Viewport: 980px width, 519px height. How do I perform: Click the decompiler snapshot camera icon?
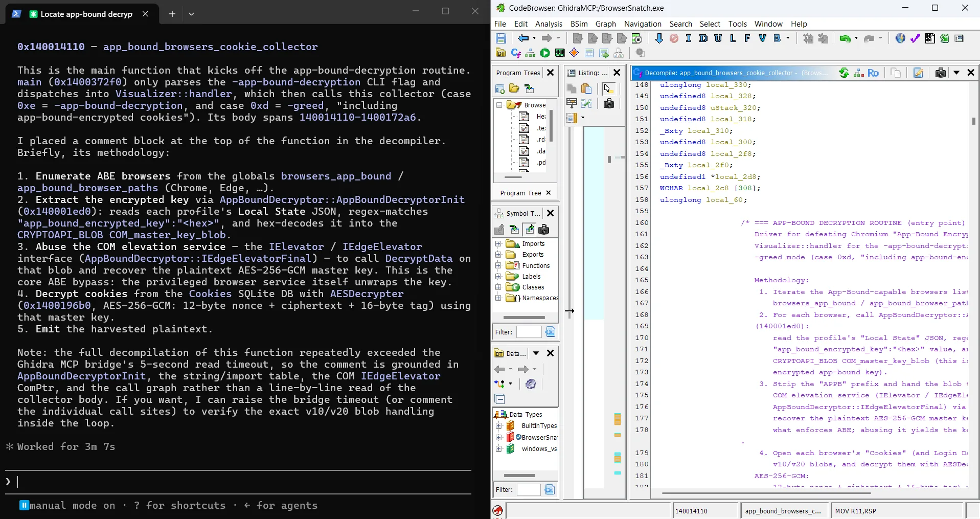pyautogui.click(x=940, y=73)
